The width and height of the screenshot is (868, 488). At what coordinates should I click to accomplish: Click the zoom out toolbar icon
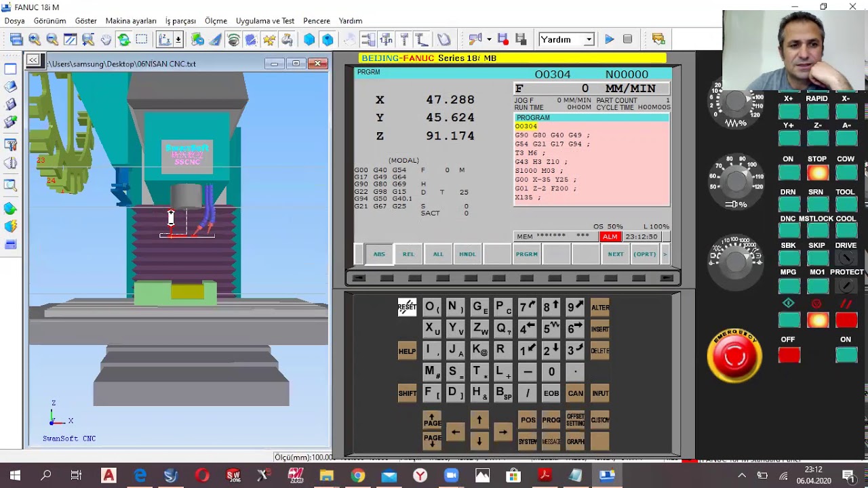click(52, 39)
